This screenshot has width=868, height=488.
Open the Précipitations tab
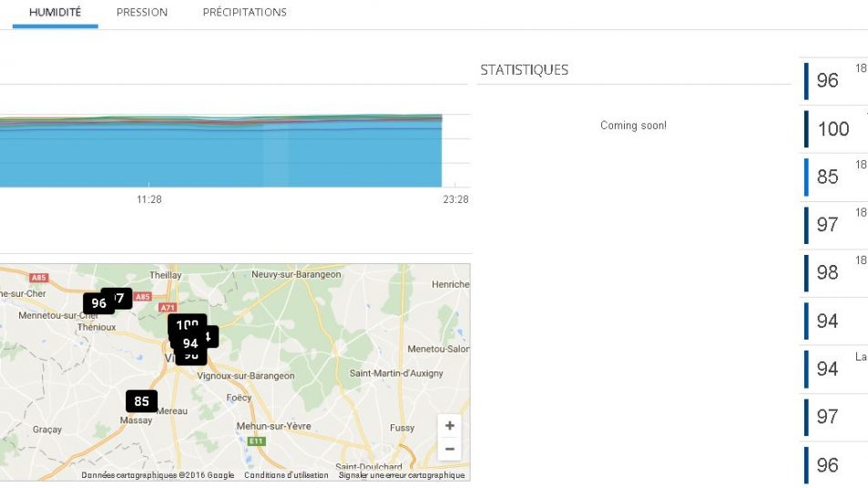[x=244, y=13]
